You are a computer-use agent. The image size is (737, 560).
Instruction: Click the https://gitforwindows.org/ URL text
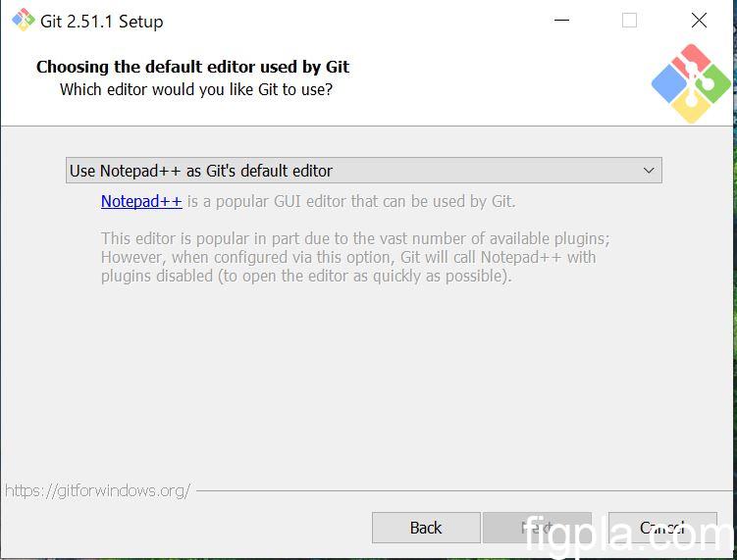click(97, 490)
